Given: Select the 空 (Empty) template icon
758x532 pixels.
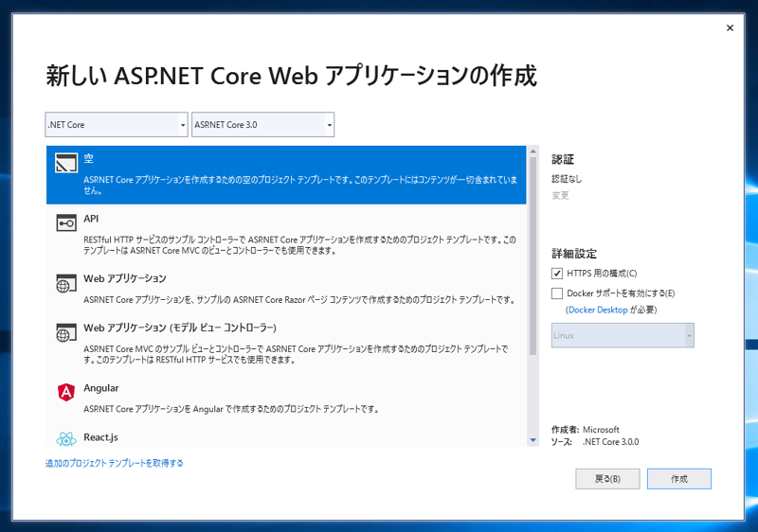Looking at the screenshot, I should [66, 163].
